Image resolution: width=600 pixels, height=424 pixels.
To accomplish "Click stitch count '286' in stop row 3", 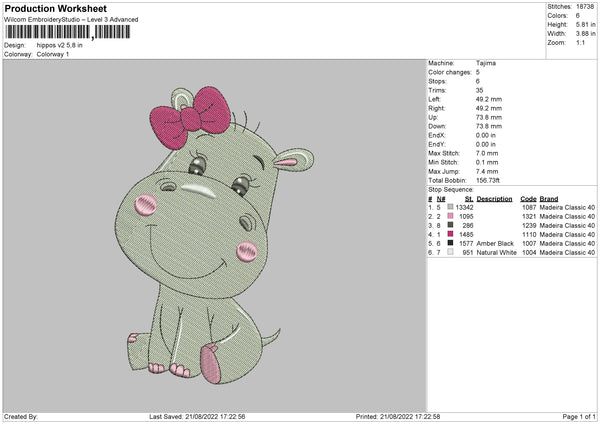I will 468,225.
